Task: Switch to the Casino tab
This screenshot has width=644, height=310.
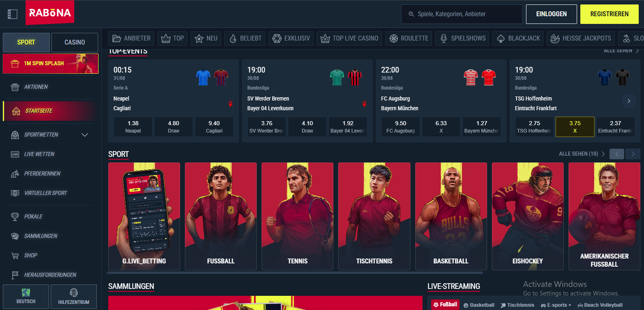Action: pos(75,43)
